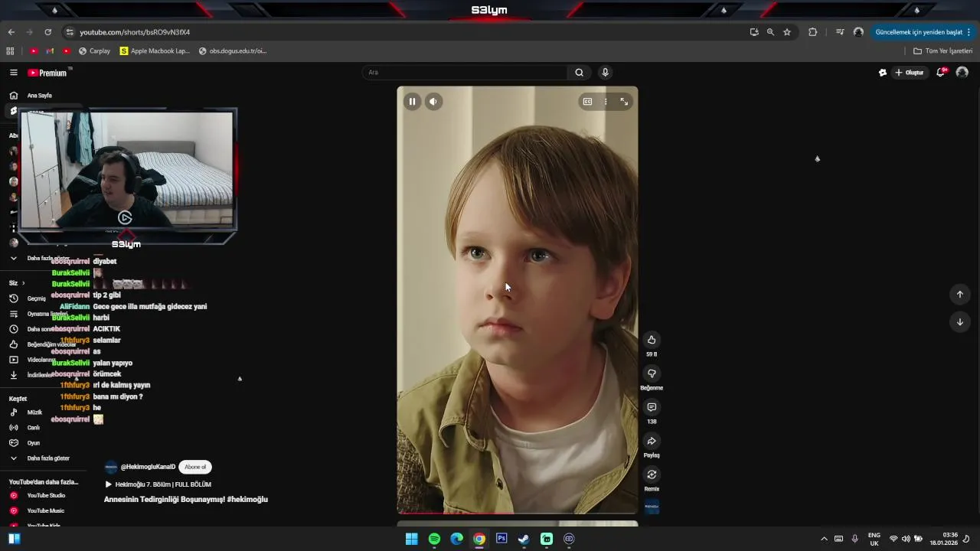Click the Ask/sparkle icon beside Oluştur

tap(883, 73)
